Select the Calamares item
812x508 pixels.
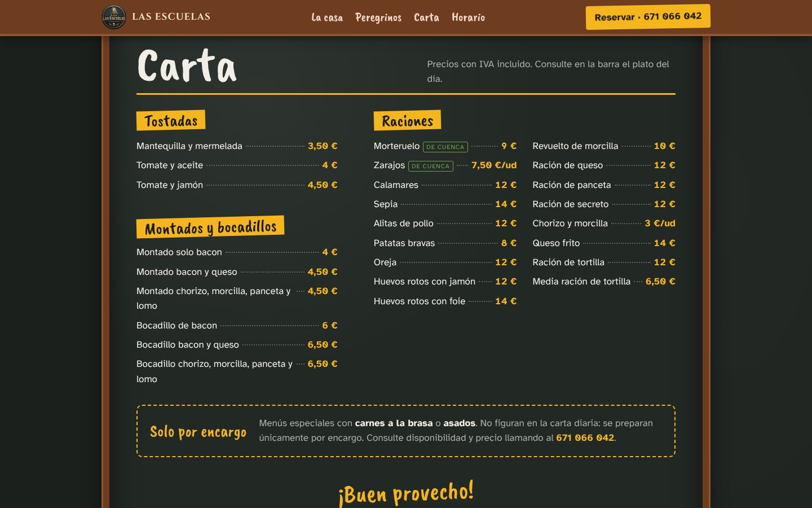445,185
